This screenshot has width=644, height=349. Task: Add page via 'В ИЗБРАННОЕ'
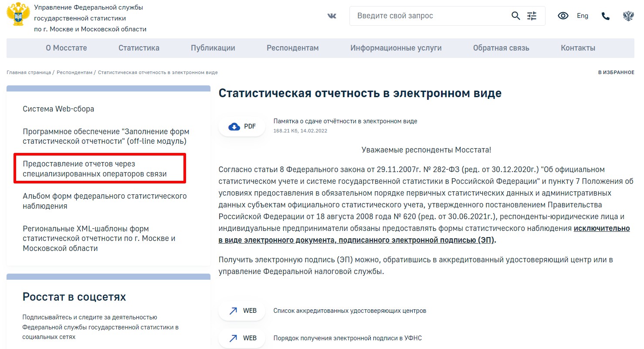coord(616,72)
